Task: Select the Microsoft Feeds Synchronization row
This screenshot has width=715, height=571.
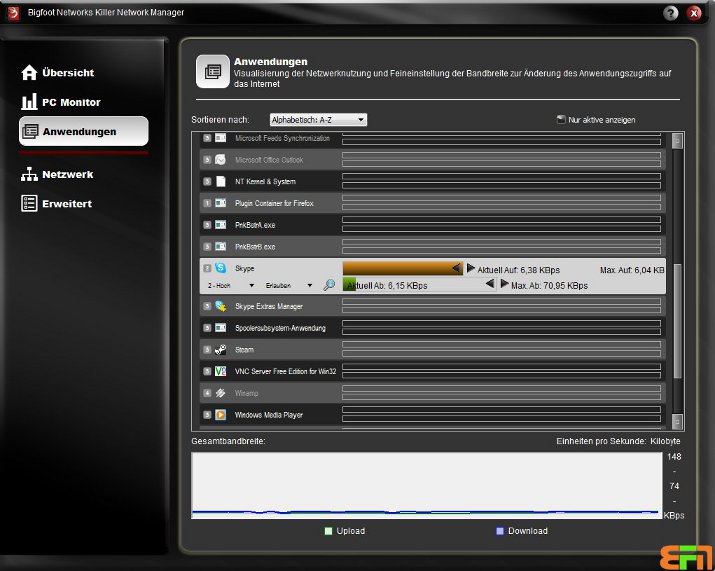Action: pyautogui.click(x=433, y=138)
